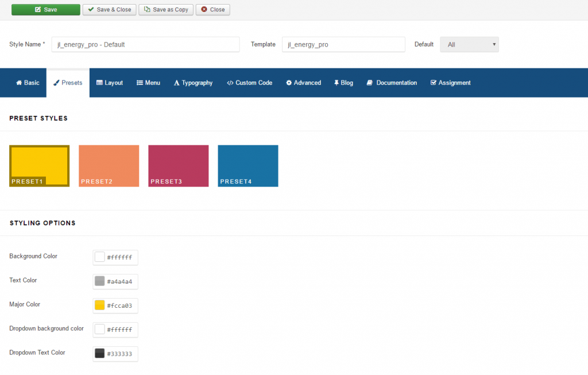Image resolution: width=588 pixels, height=375 pixels.
Task: Open the Advanced settings tab
Action: tap(303, 82)
